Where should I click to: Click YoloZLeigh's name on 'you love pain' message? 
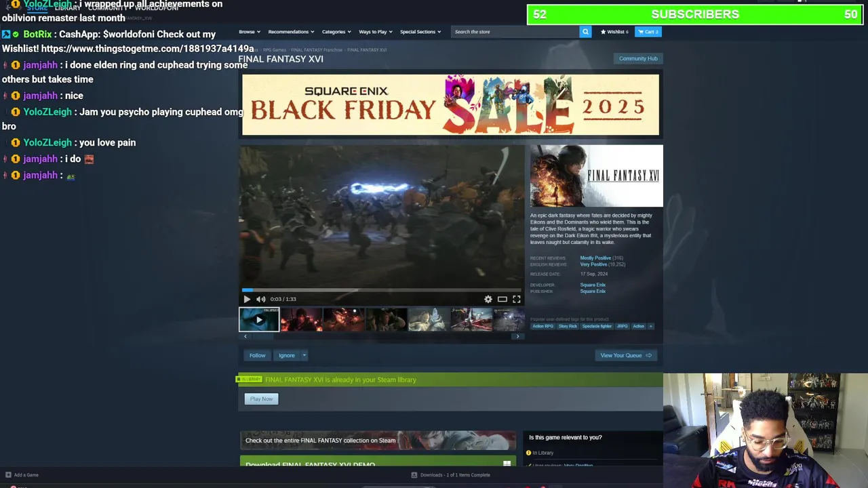[47, 142]
